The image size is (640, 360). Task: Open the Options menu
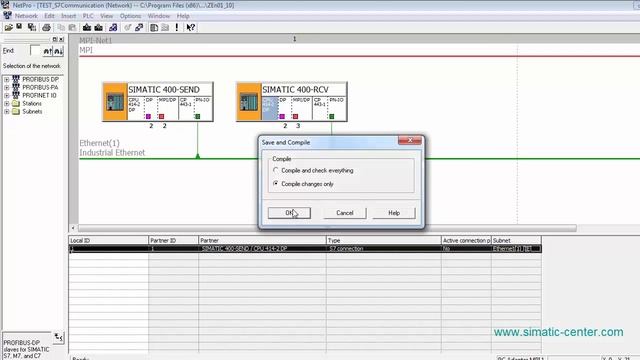tap(130, 16)
